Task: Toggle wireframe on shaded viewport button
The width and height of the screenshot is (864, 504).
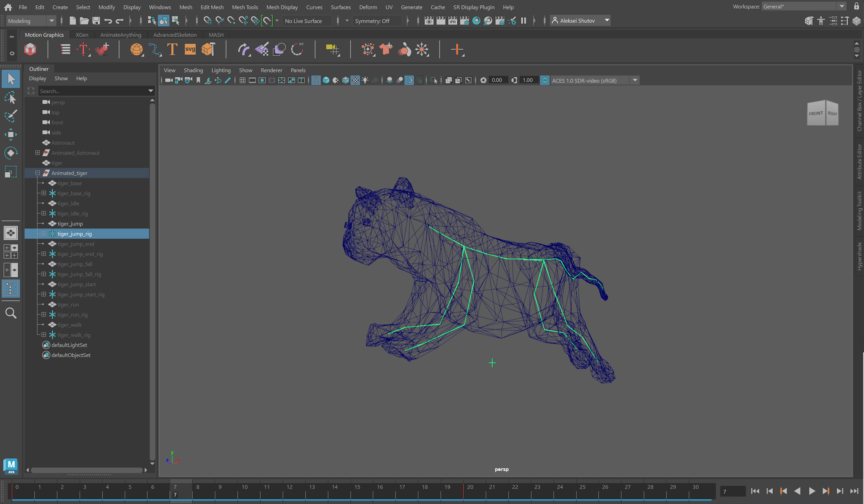Action: tap(345, 80)
